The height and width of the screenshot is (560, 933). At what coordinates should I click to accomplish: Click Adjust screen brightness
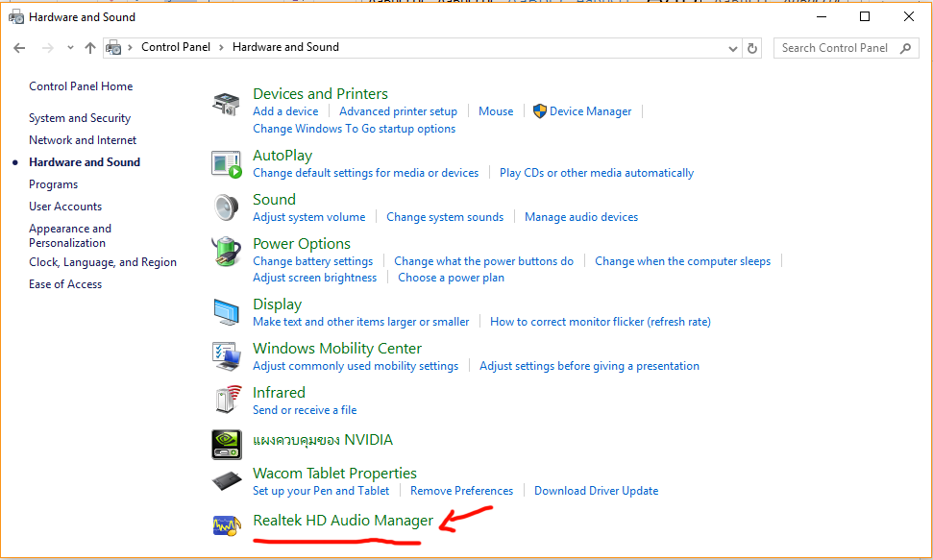[315, 278]
